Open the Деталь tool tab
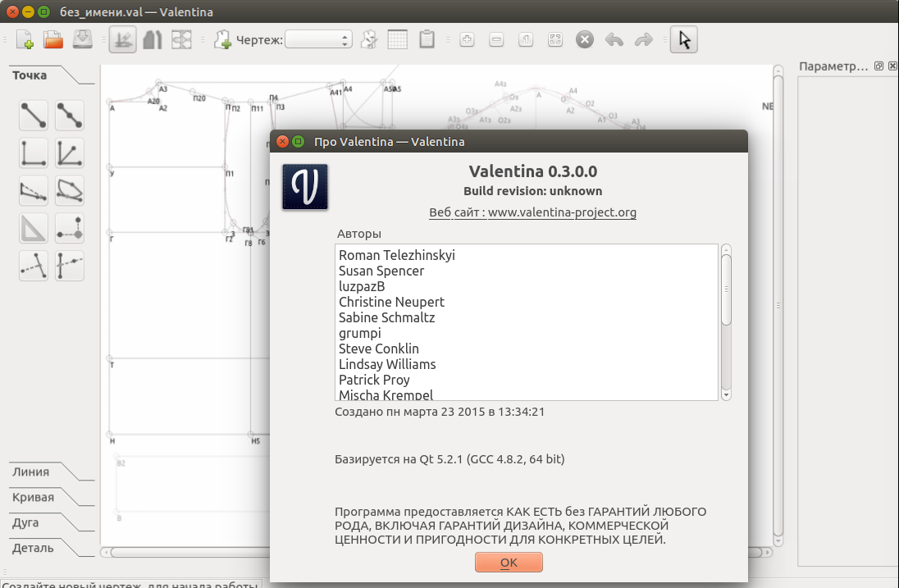 (34, 548)
